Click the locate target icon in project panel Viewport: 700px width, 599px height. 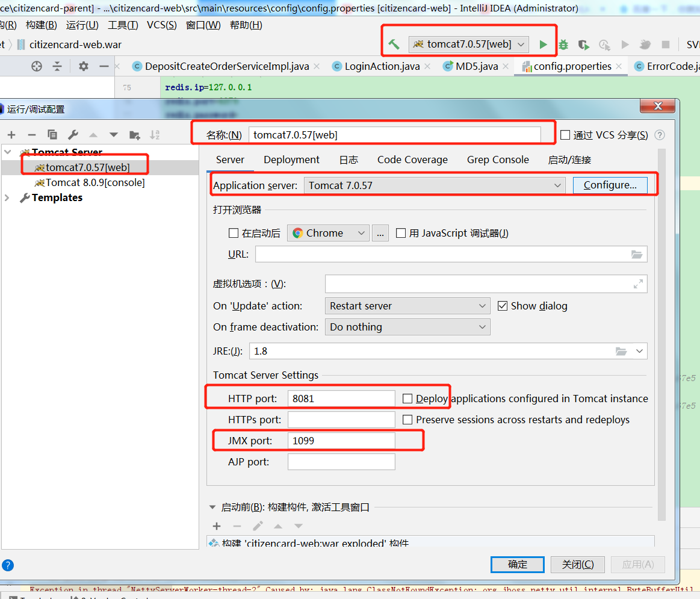point(37,67)
